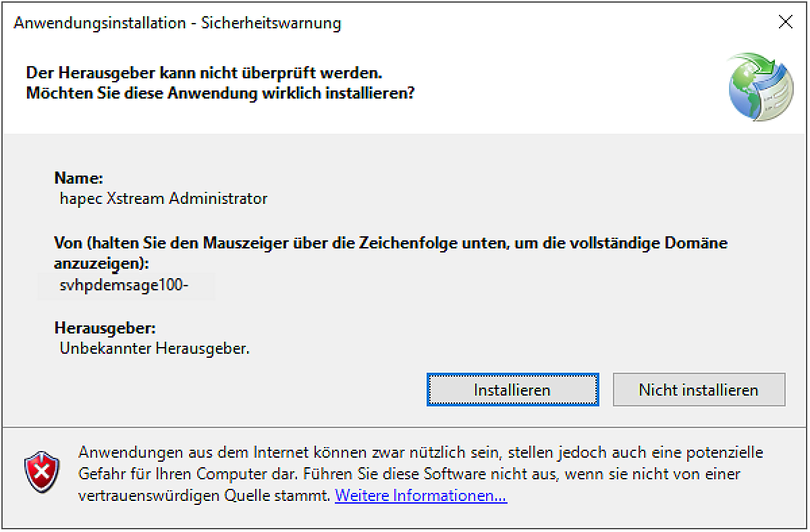Click the warning line starting Anwendungen aus dem Internet

(x=421, y=451)
